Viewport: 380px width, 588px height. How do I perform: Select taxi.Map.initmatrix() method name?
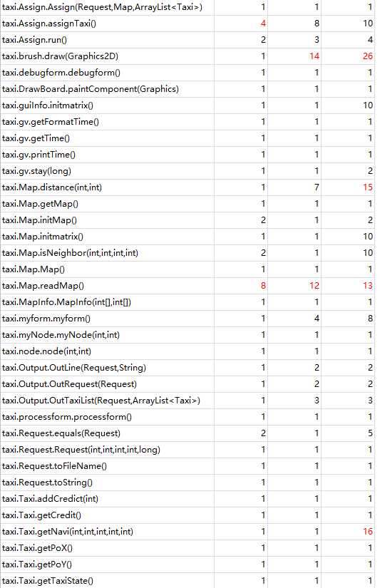tap(43, 236)
